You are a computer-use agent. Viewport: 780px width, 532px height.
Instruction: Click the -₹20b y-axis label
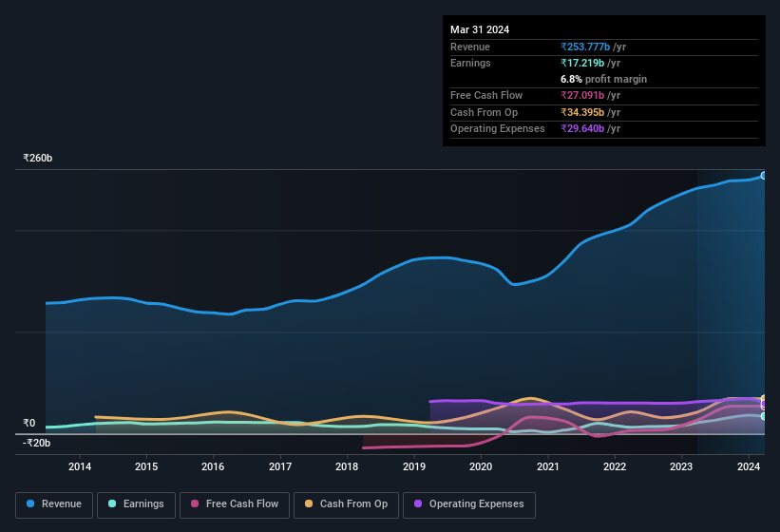click(x=36, y=443)
